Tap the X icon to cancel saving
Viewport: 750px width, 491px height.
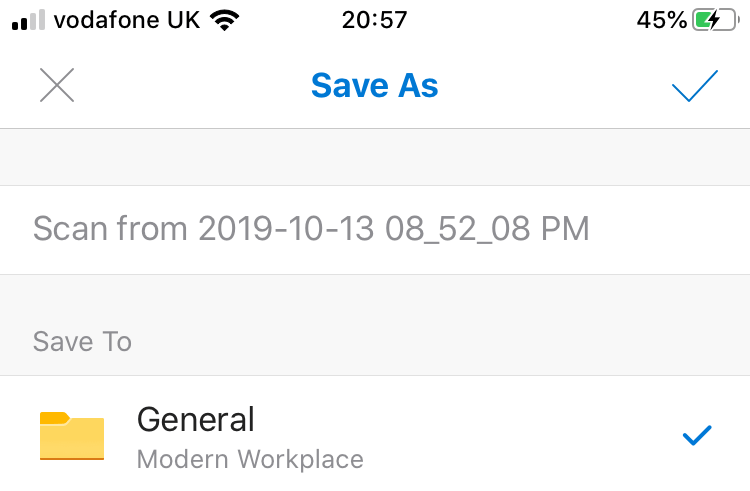click(x=57, y=86)
